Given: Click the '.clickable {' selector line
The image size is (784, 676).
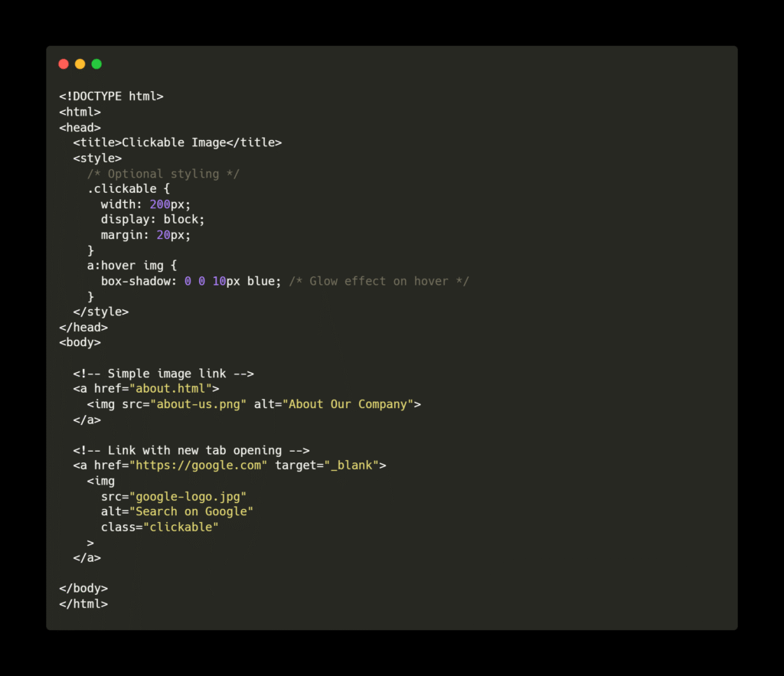Looking at the screenshot, I should tap(129, 189).
